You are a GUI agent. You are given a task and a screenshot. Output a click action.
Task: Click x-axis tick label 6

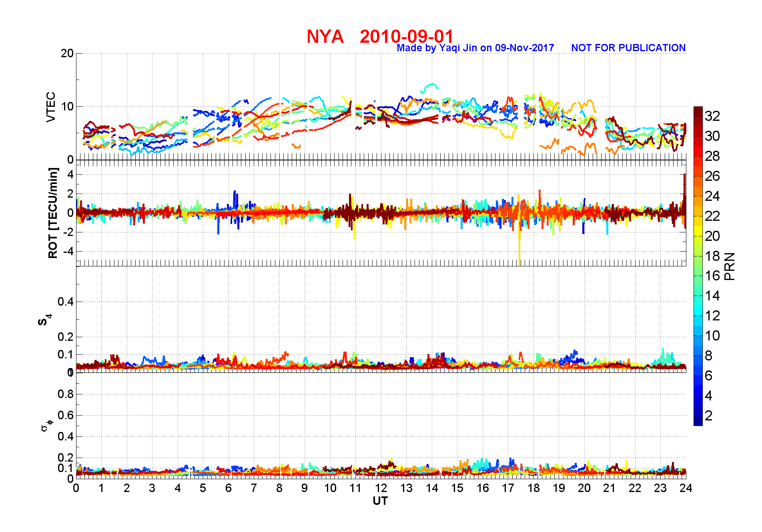point(229,488)
